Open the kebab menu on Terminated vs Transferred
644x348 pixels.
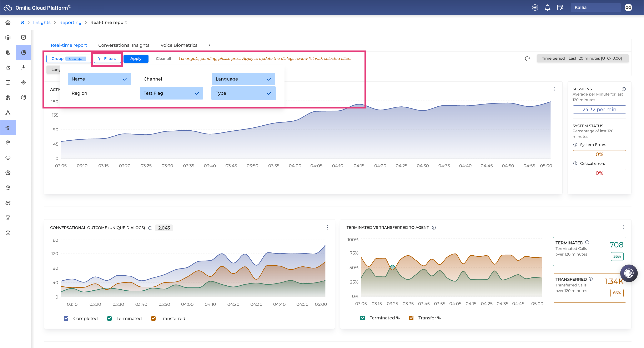pyautogui.click(x=624, y=227)
